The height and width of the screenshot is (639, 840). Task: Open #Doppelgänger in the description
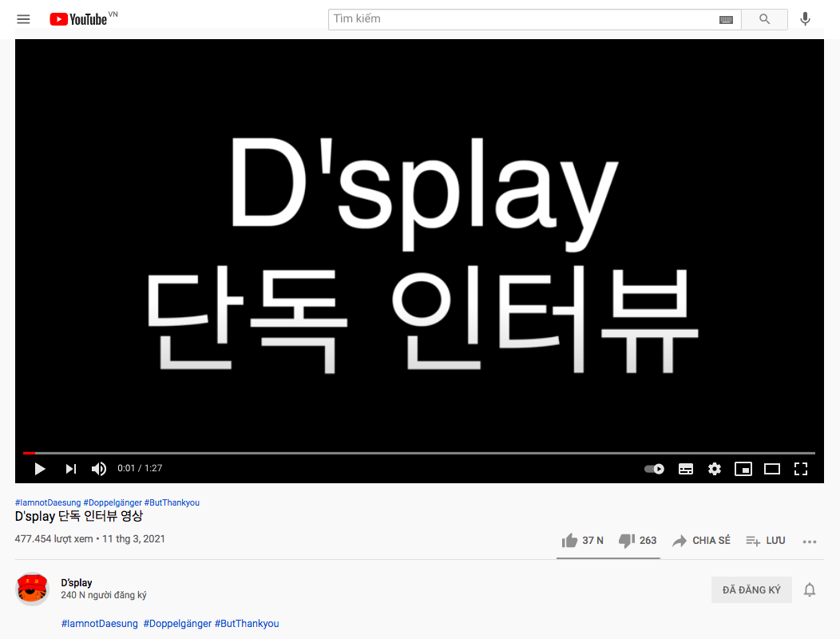point(177,624)
